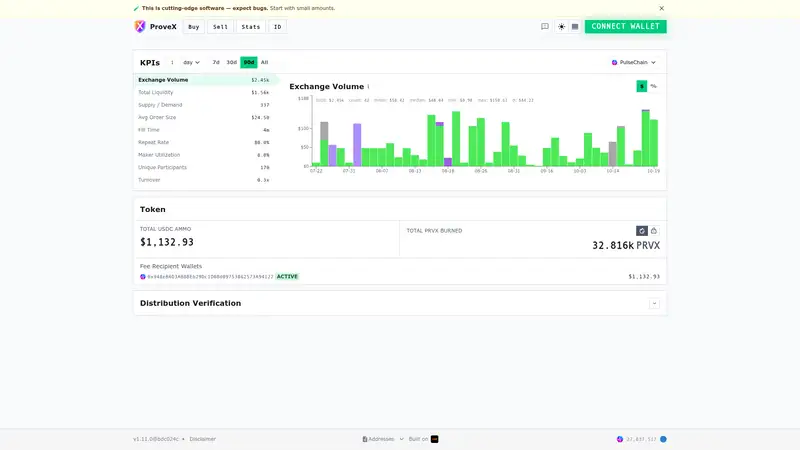800x450 pixels.
Task: Select the Maker Utilization KPI row
Action: coord(204,155)
